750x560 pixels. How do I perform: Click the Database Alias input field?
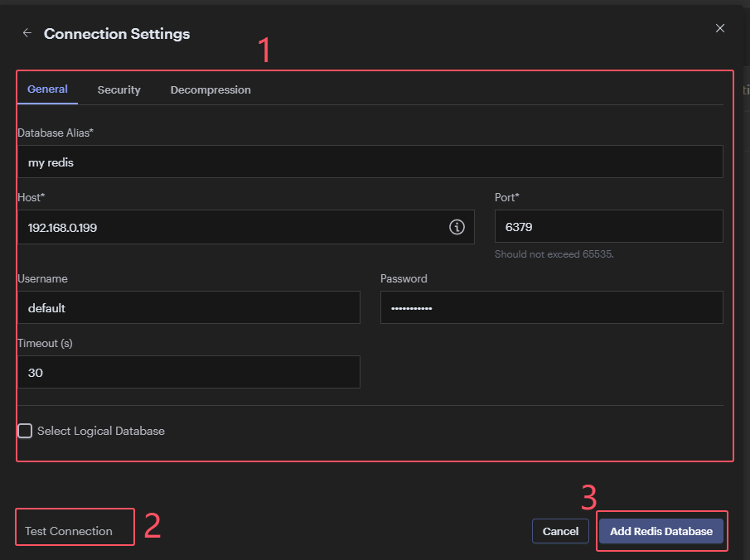370,162
